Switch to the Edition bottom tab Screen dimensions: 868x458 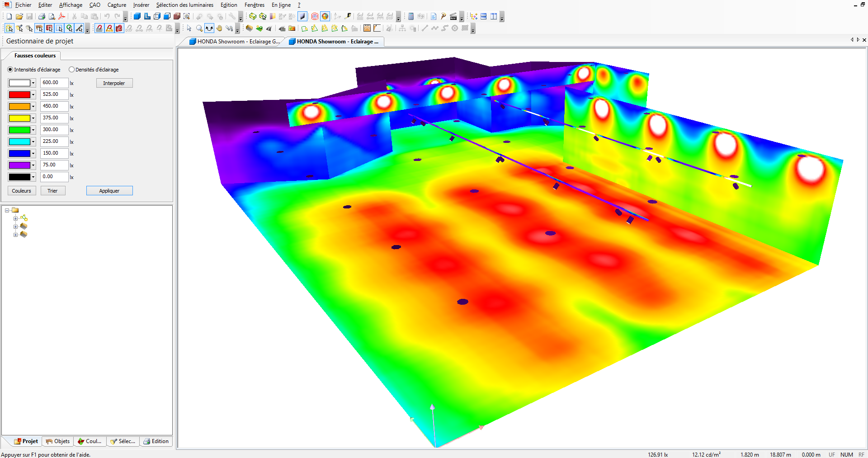click(156, 441)
